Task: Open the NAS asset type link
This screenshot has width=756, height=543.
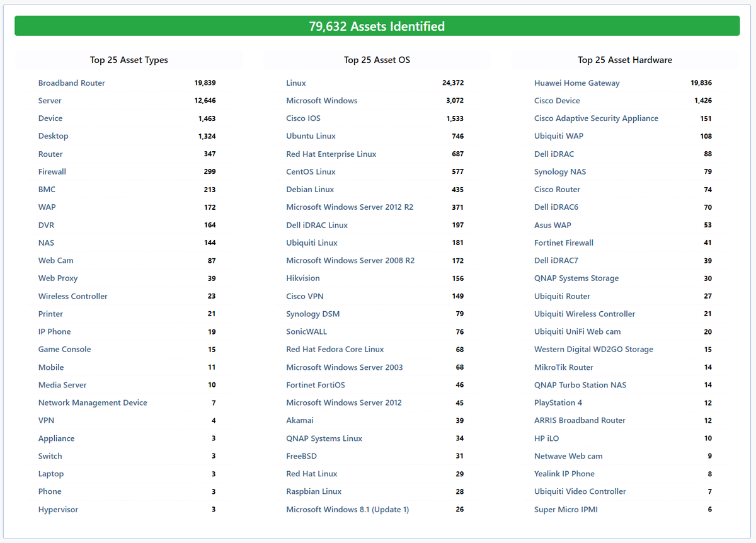Action: [x=46, y=243]
